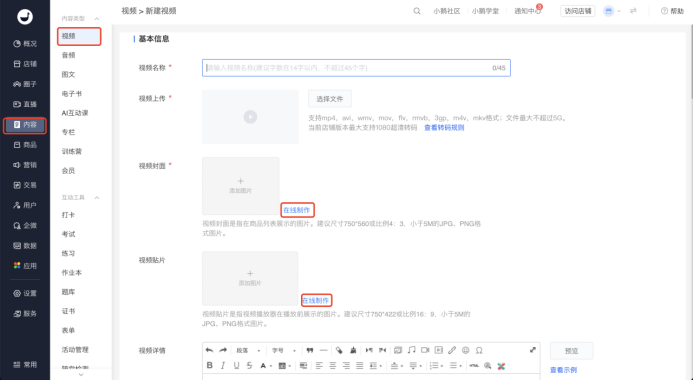
Task: Insert video using the camera icon
Action: click(x=425, y=351)
